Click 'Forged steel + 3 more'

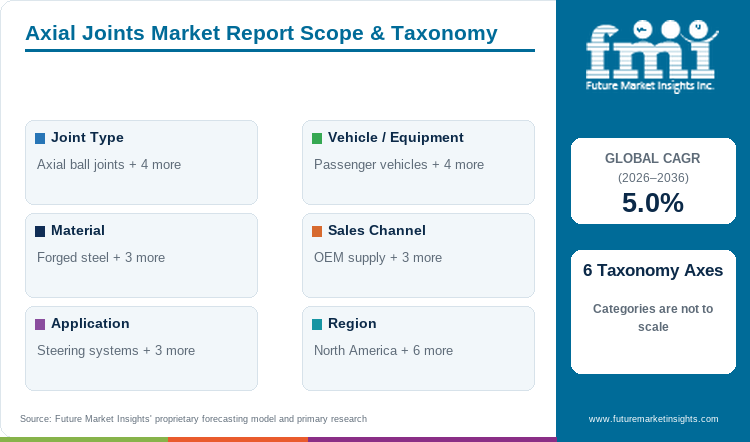[x=101, y=258]
